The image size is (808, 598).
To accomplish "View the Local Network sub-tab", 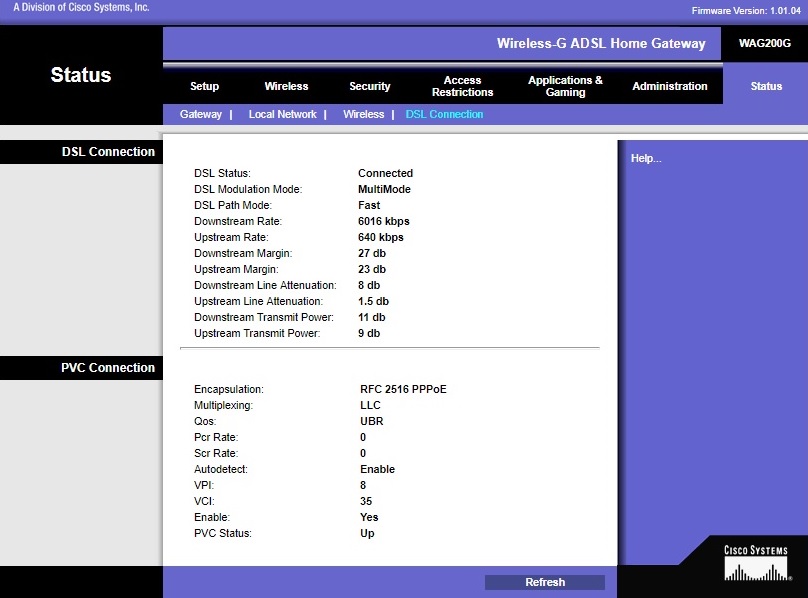I will tap(282, 114).
